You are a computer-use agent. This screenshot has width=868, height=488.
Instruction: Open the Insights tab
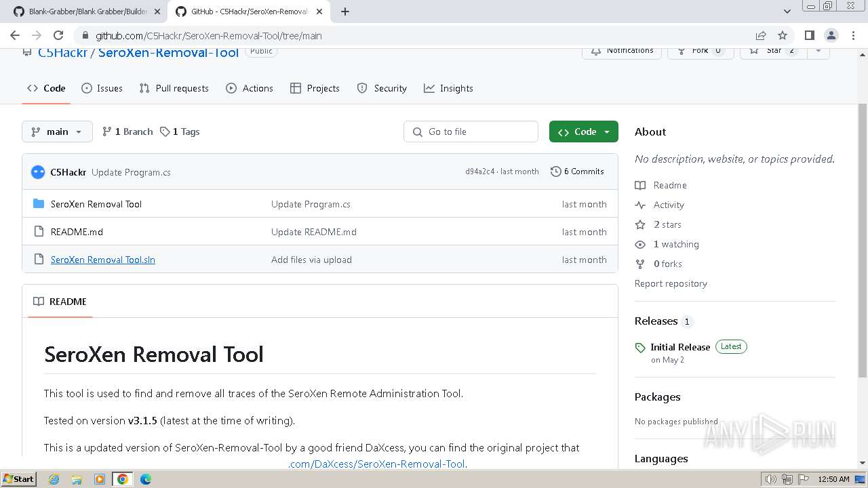coord(448,88)
